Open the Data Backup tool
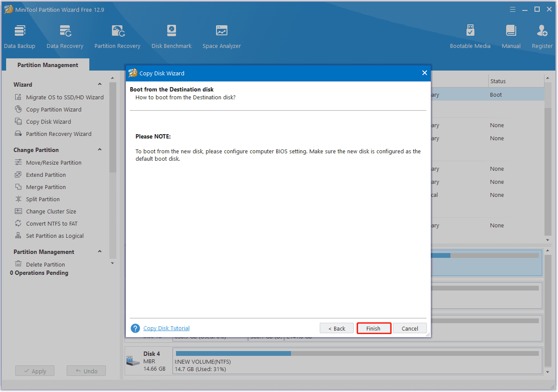Image resolution: width=558 pixels, height=392 pixels. [x=20, y=37]
